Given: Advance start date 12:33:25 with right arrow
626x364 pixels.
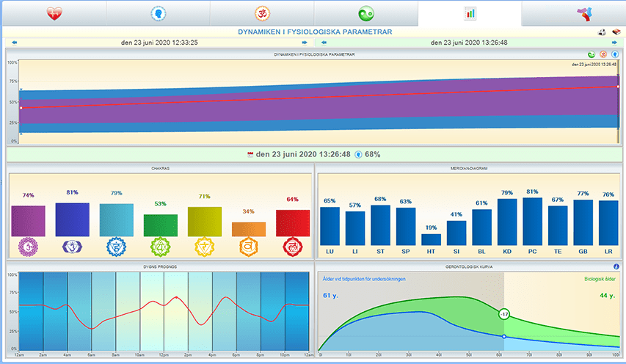Looking at the screenshot, I should [x=304, y=43].
